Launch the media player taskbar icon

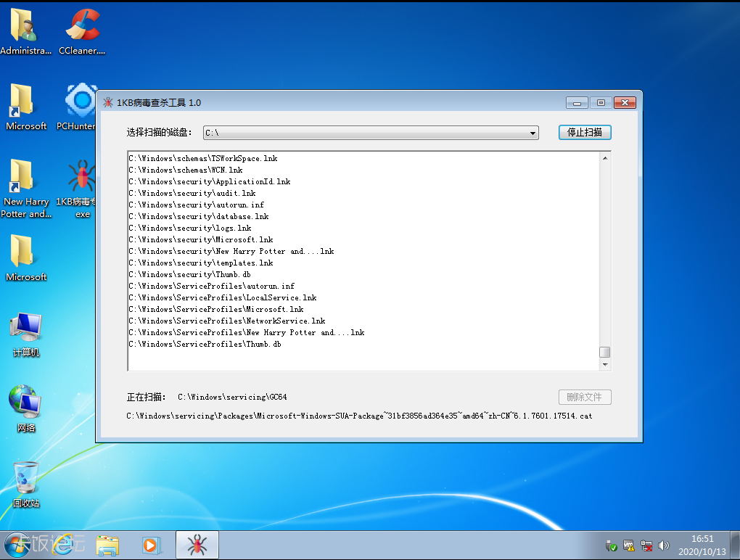(x=151, y=545)
